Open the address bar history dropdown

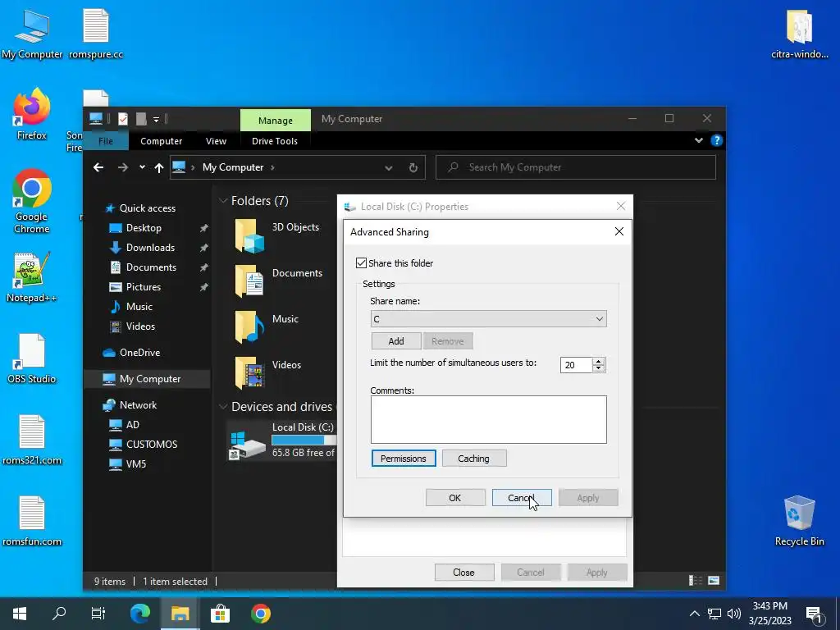click(x=388, y=167)
